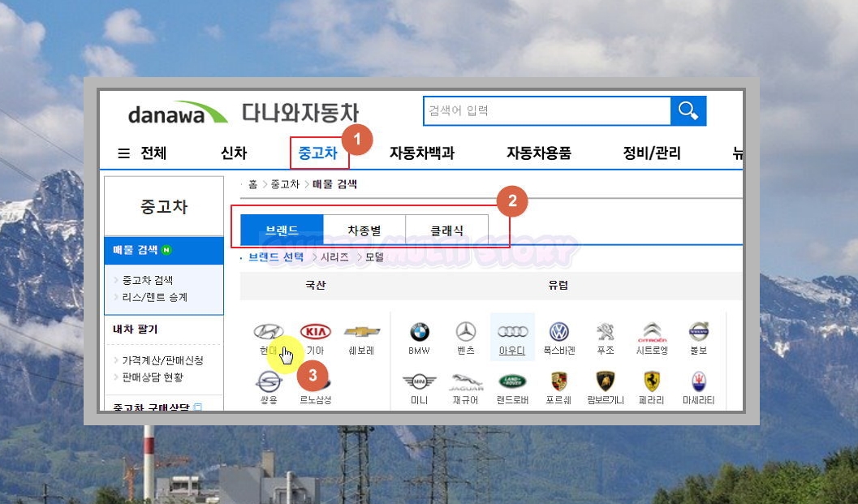Click the 모델 step label

click(375, 257)
